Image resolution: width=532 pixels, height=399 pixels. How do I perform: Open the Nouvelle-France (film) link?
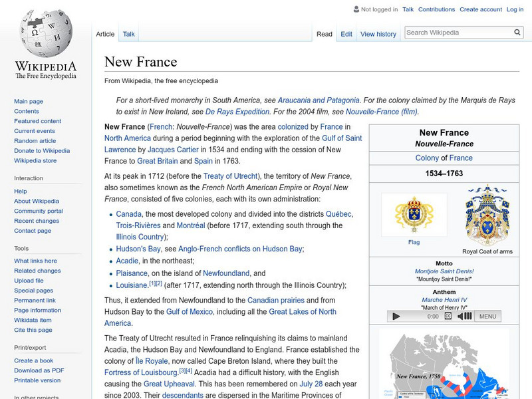pyautogui.click(x=382, y=112)
